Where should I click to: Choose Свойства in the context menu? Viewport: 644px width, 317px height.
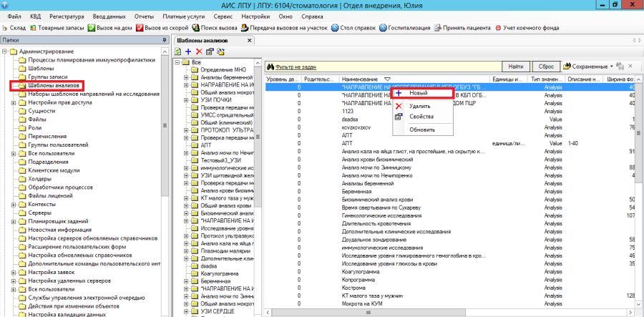coord(423,117)
